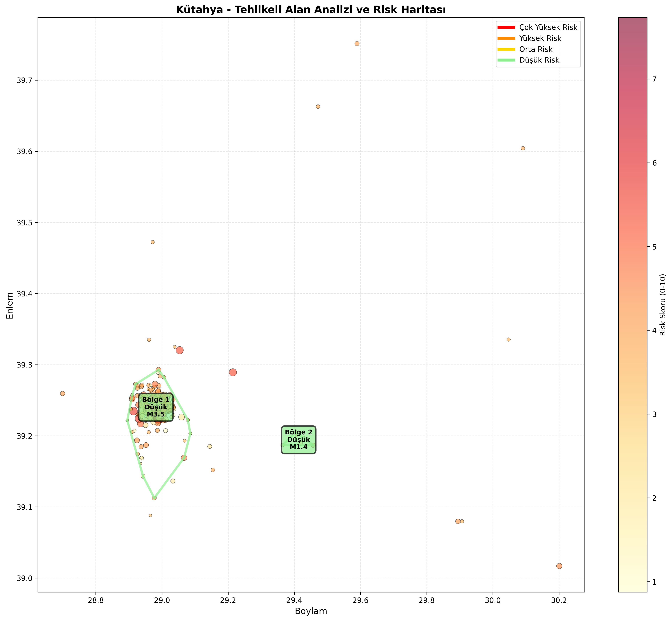Click the colorbar tick label 7
The width and height of the screenshot is (672, 621).
[x=654, y=79]
